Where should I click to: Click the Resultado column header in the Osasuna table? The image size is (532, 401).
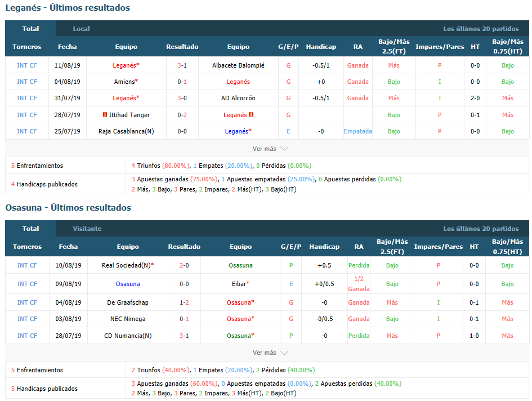(x=184, y=247)
